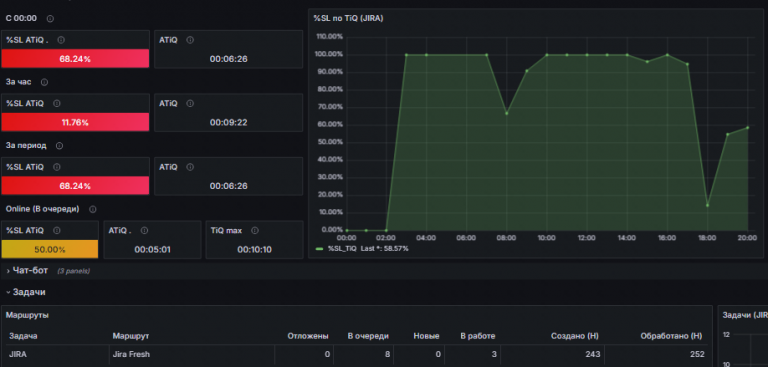Click info icon beside "За период" heading

59,146
